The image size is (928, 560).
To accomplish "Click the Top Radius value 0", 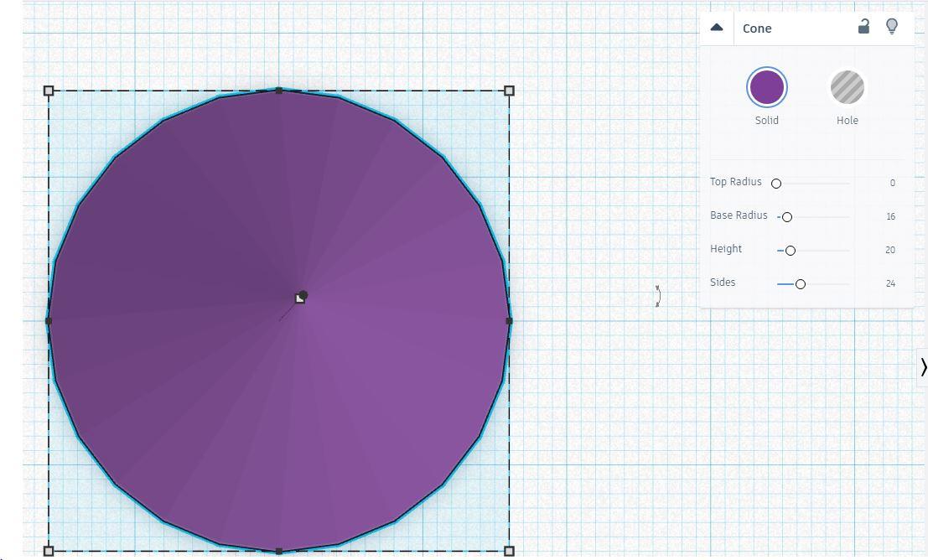I will click(x=893, y=183).
